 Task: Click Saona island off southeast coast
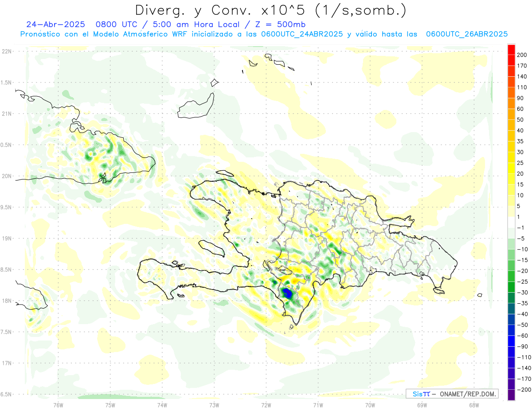[439, 290]
